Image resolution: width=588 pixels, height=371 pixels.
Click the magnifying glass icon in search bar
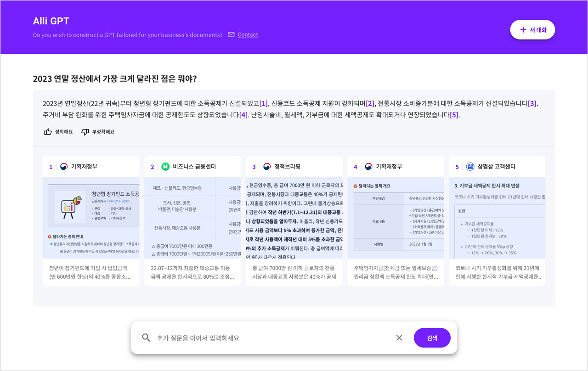146,337
